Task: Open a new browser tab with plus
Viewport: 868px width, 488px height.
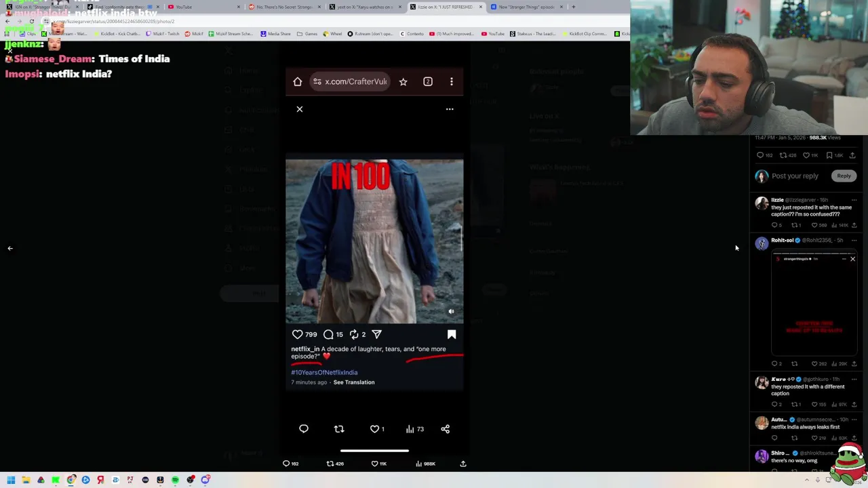Action: 573,7
